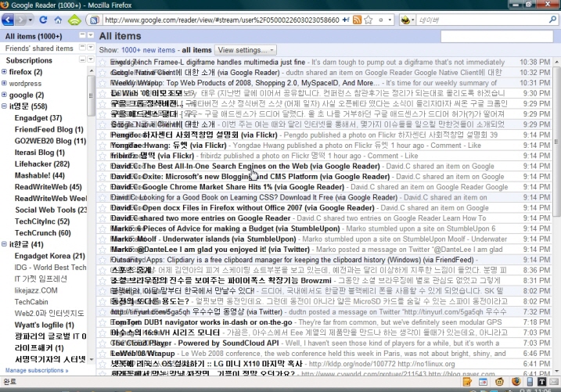Open the address bar history dropdown arrow
Viewport: 561px width, 392px height.
click(390, 20)
